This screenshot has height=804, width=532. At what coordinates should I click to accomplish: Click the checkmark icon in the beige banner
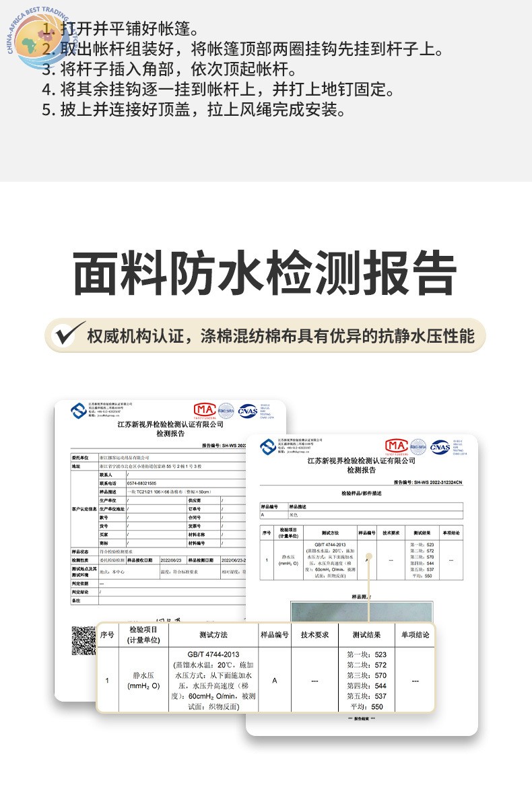(68, 335)
